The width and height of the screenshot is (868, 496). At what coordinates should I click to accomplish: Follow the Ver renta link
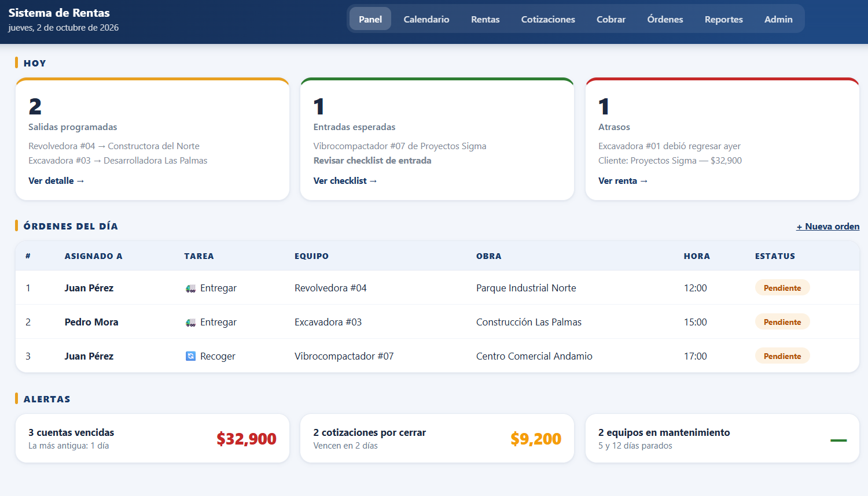pos(623,181)
